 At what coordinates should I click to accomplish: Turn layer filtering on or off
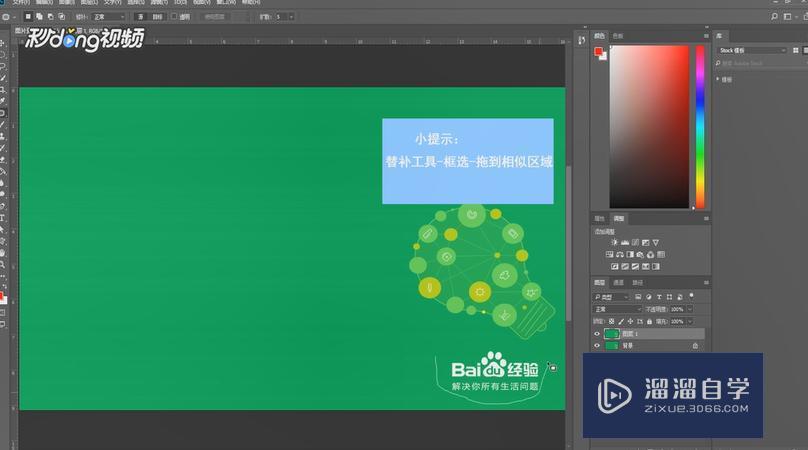pyautogui.click(x=692, y=296)
